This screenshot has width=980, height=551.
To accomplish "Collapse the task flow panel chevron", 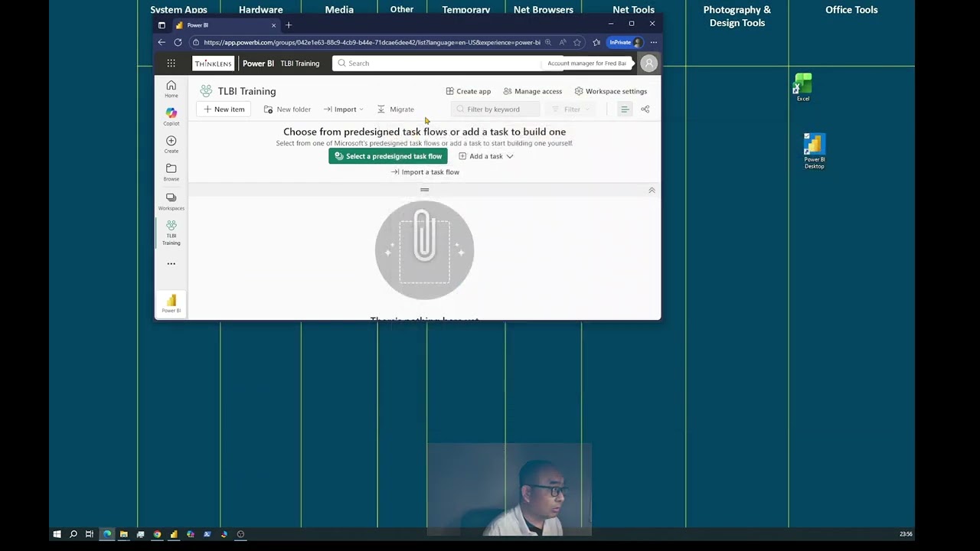I will coord(652,190).
